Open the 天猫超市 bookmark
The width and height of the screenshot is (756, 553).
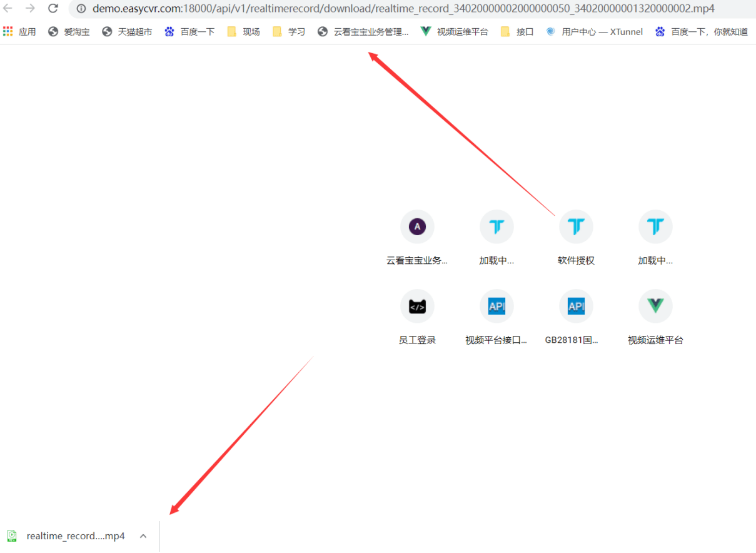(127, 32)
